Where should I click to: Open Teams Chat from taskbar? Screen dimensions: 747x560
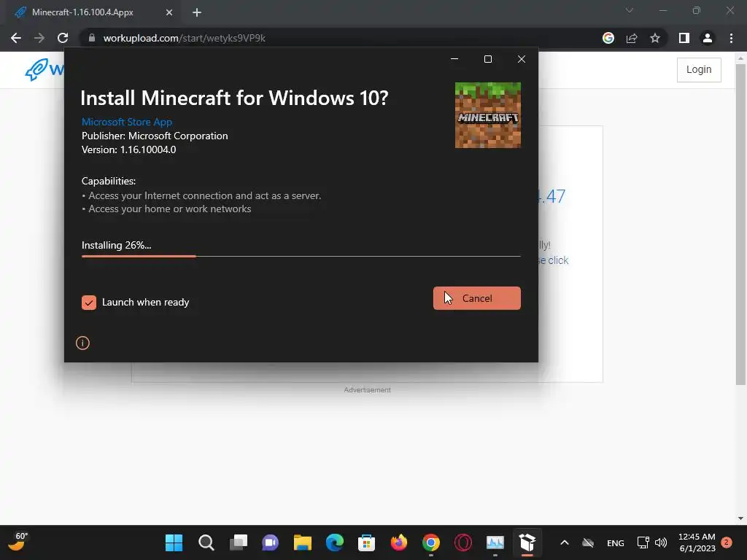point(270,542)
